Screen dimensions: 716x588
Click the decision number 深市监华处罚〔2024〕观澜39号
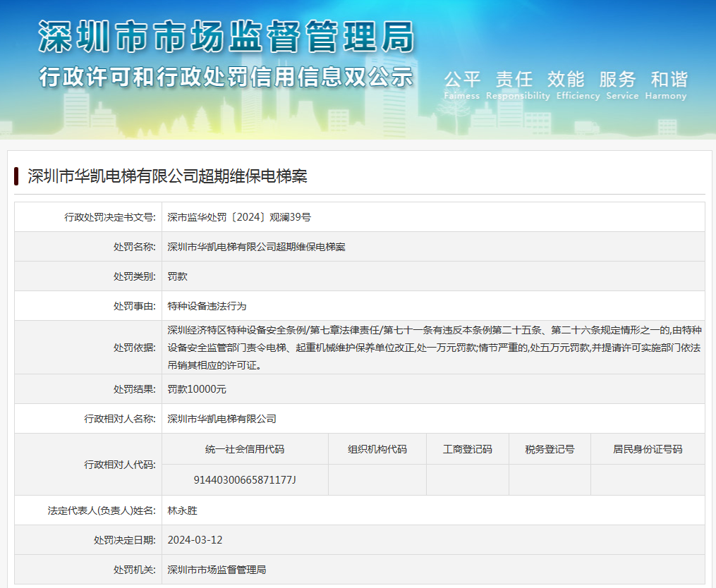[239, 217]
